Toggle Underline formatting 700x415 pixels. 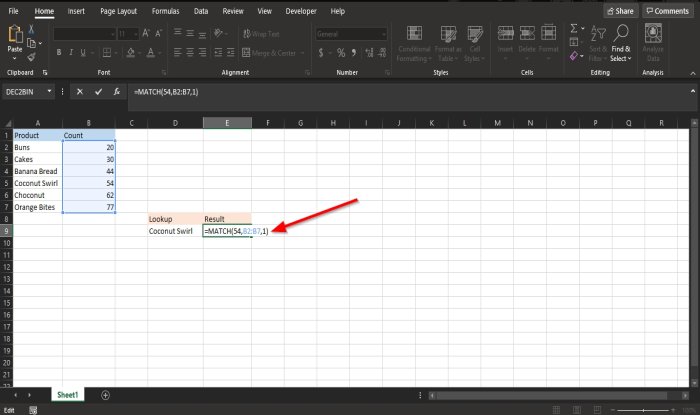tap(83, 53)
